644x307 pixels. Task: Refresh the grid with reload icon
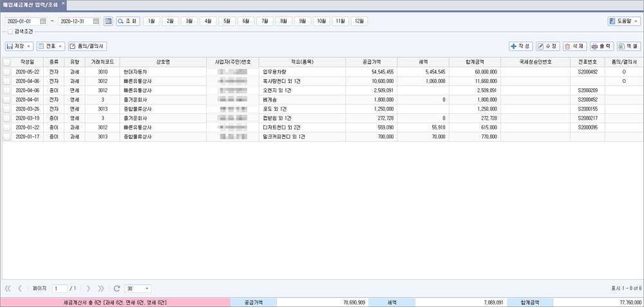tap(117, 288)
